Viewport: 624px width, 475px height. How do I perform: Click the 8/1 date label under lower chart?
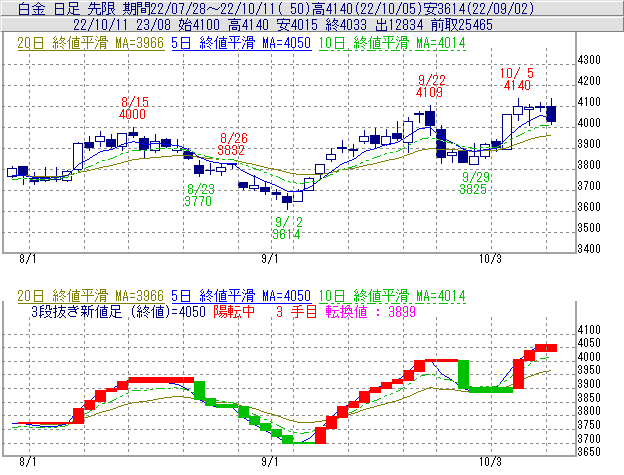tap(27, 462)
